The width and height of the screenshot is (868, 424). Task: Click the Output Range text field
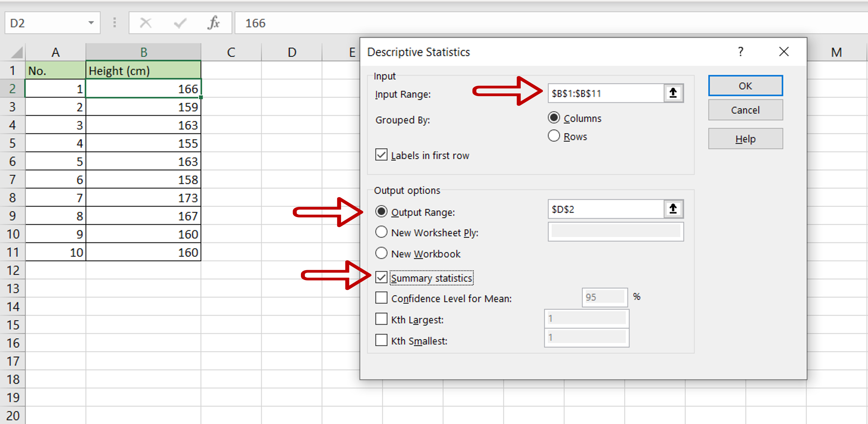click(x=605, y=209)
